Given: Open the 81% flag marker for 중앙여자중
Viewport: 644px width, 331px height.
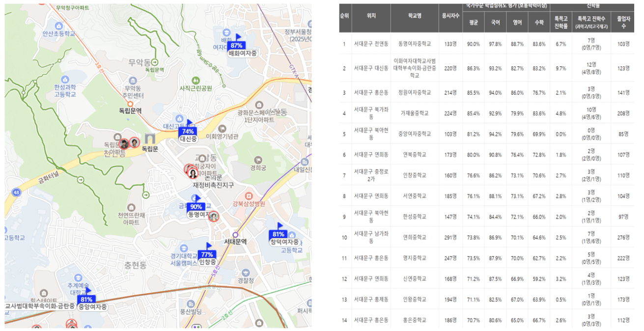Looking at the screenshot, I should click(x=86, y=299).
